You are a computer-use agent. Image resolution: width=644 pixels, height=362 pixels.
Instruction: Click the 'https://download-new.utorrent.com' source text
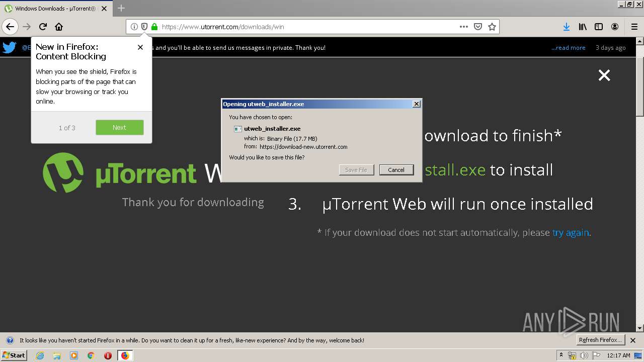(303, 147)
